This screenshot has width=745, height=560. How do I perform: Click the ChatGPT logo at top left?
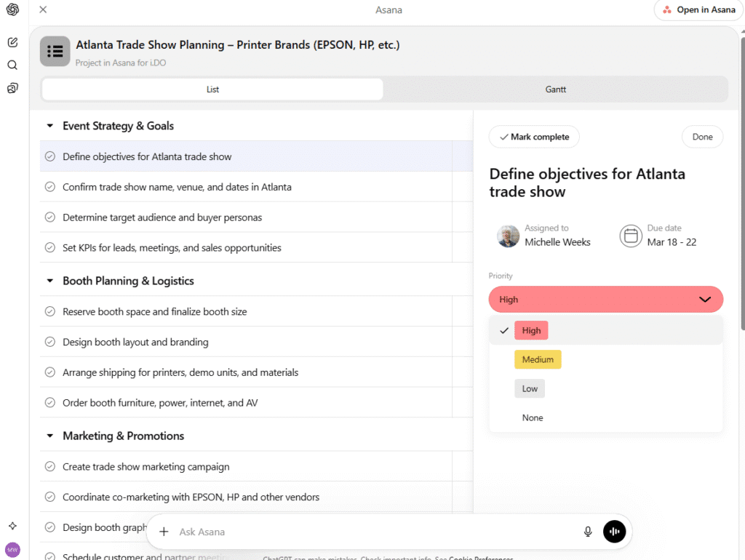point(12,9)
